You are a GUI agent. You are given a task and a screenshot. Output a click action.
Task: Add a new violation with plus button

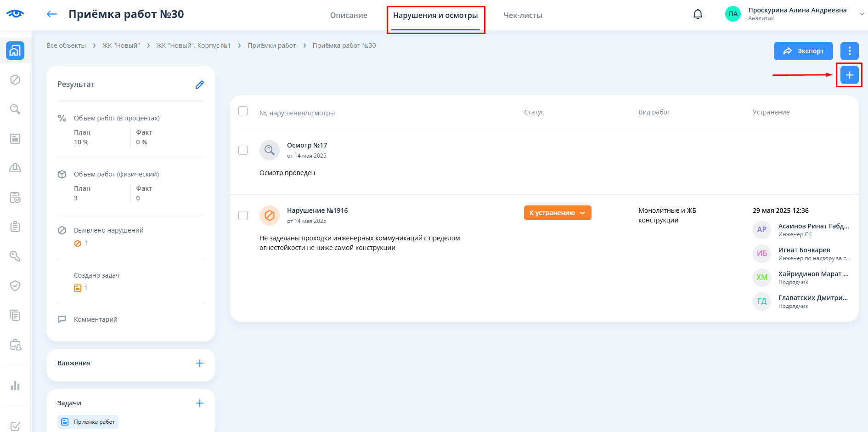click(849, 75)
